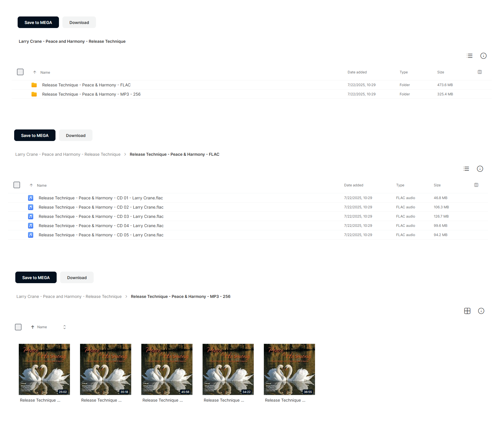
Task: Select file name CD 04 - Larry Crane.flac
Action: tap(101, 226)
